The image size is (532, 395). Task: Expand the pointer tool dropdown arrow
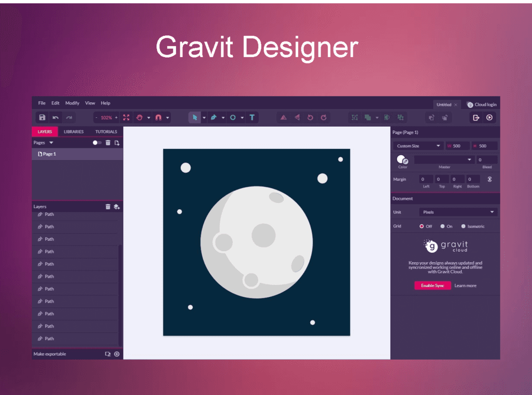(x=204, y=118)
